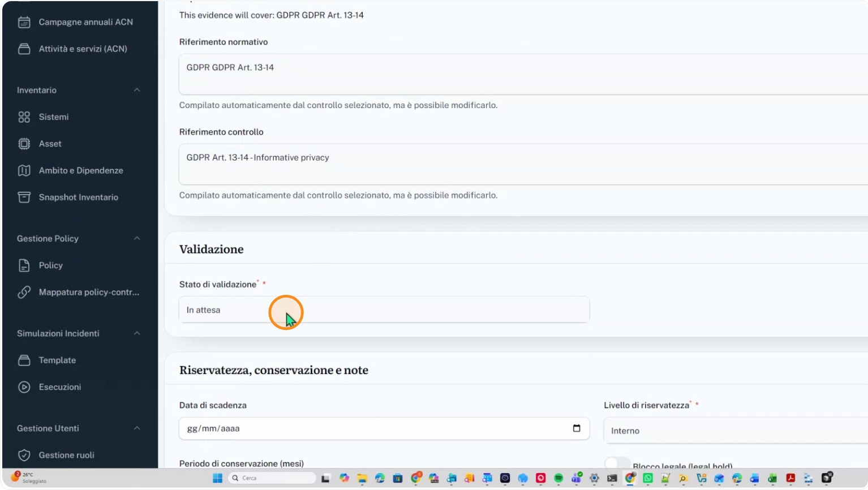Open the Mappatura policy-contr... link icon
This screenshot has height=490, width=868.
(x=24, y=292)
